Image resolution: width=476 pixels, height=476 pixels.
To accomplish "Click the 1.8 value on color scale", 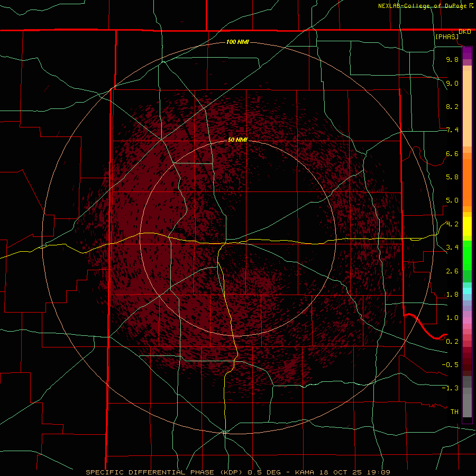I will (x=452, y=295).
